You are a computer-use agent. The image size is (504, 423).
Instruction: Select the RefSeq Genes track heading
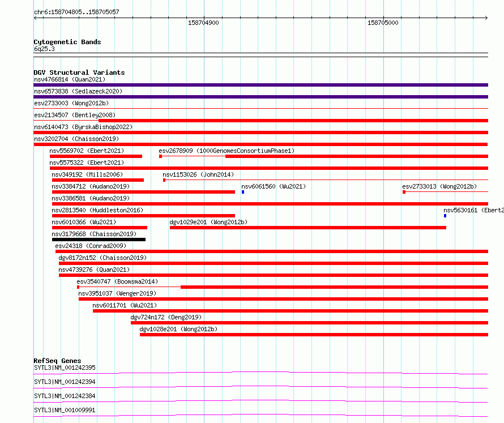(x=57, y=361)
